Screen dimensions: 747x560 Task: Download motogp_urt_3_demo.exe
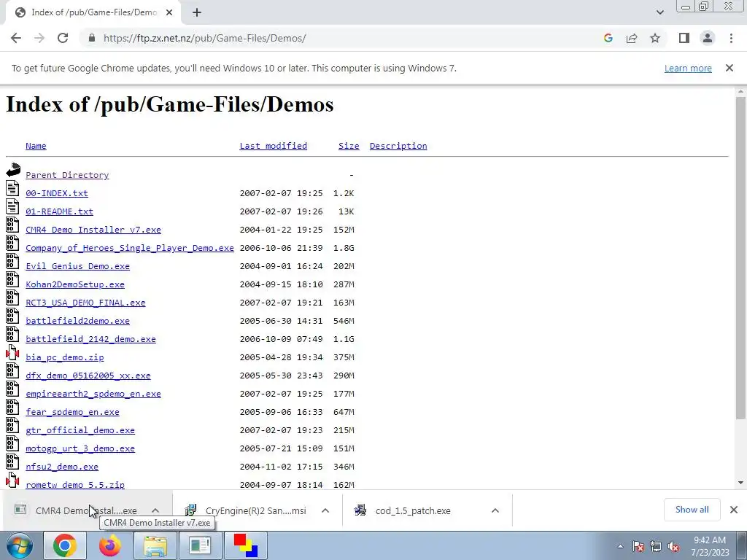click(x=80, y=448)
